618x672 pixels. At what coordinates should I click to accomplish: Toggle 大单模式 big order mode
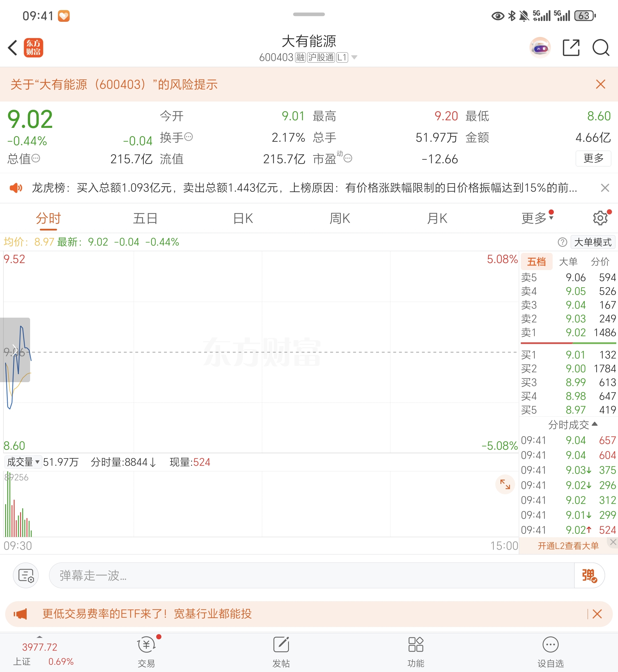click(592, 242)
